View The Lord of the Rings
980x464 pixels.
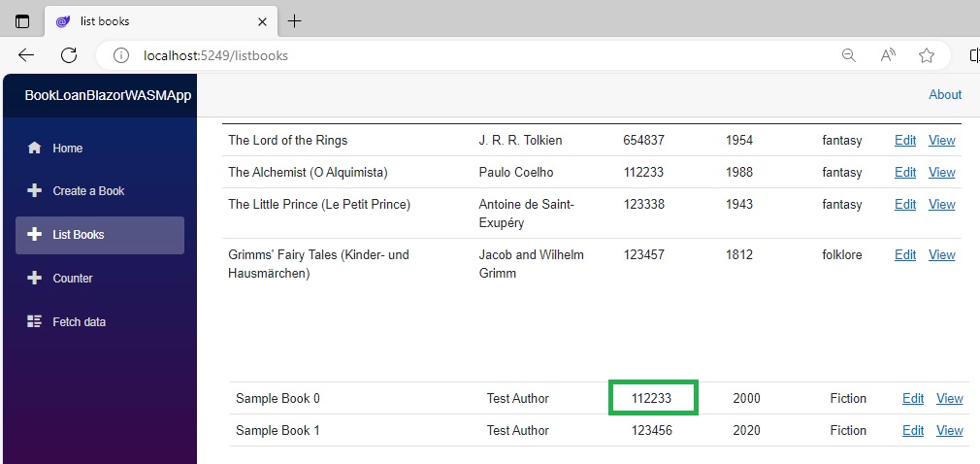click(x=942, y=140)
